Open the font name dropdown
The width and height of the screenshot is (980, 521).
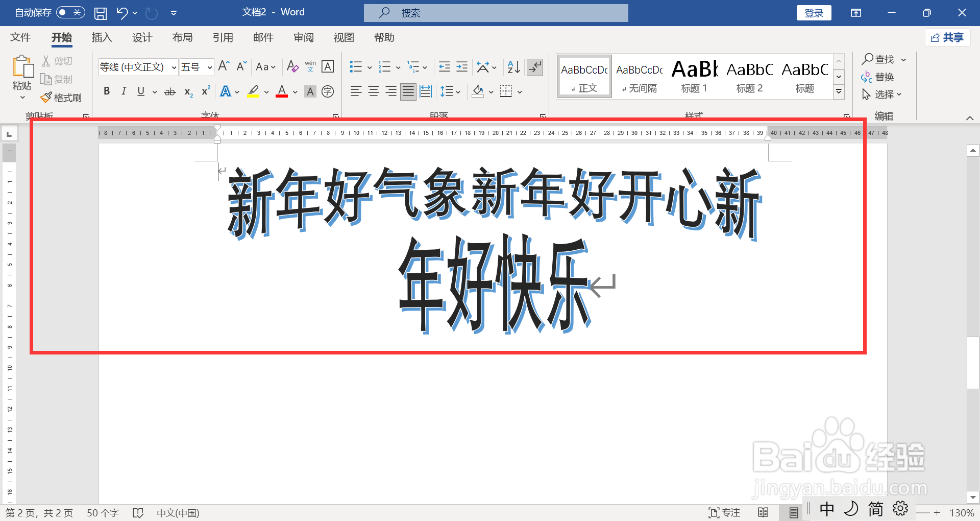click(x=174, y=67)
